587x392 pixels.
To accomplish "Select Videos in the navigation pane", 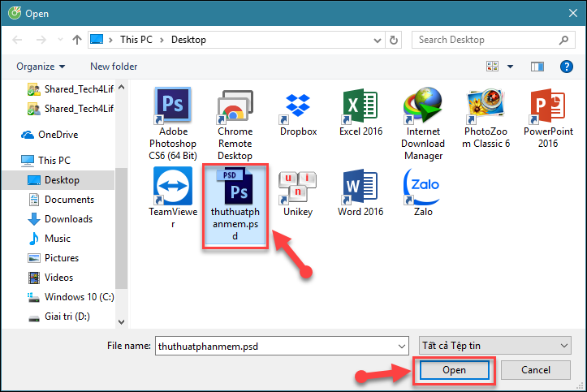I will point(50,278).
